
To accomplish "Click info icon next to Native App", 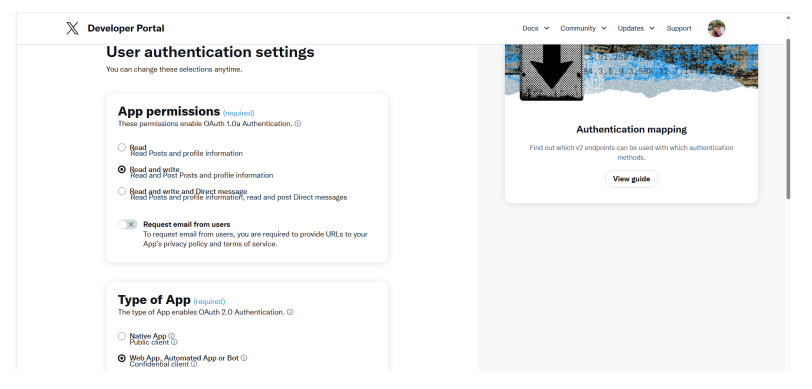I will 171,336.
